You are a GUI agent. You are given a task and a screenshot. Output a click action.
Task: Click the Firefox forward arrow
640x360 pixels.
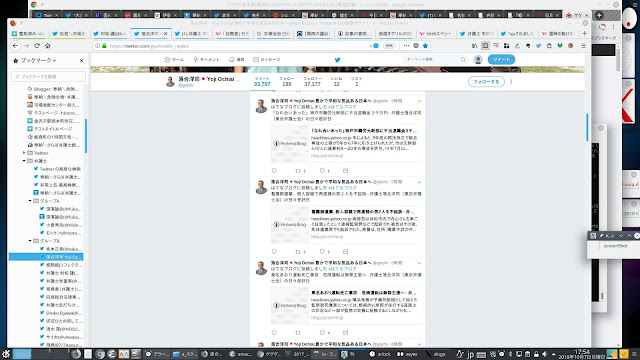tap(27, 46)
